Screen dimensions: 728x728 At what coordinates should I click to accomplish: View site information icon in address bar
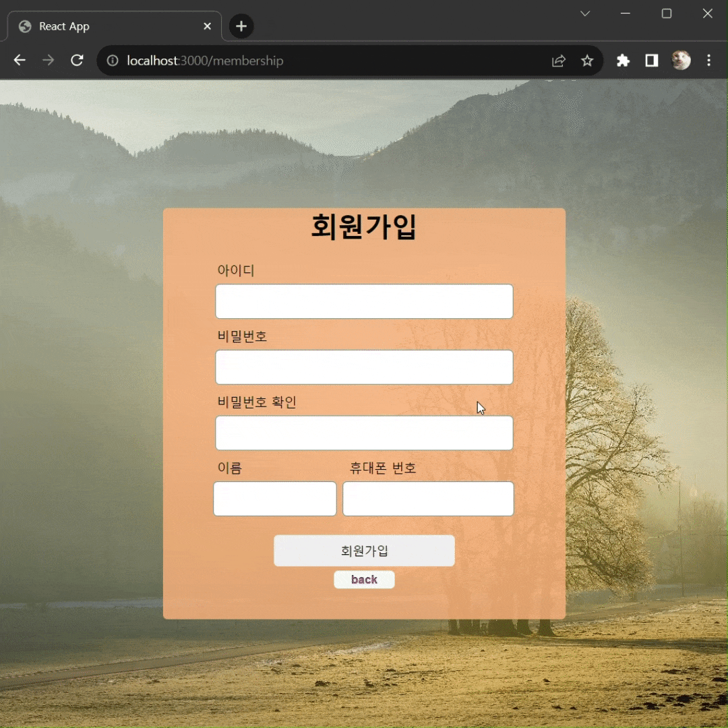tap(113, 61)
